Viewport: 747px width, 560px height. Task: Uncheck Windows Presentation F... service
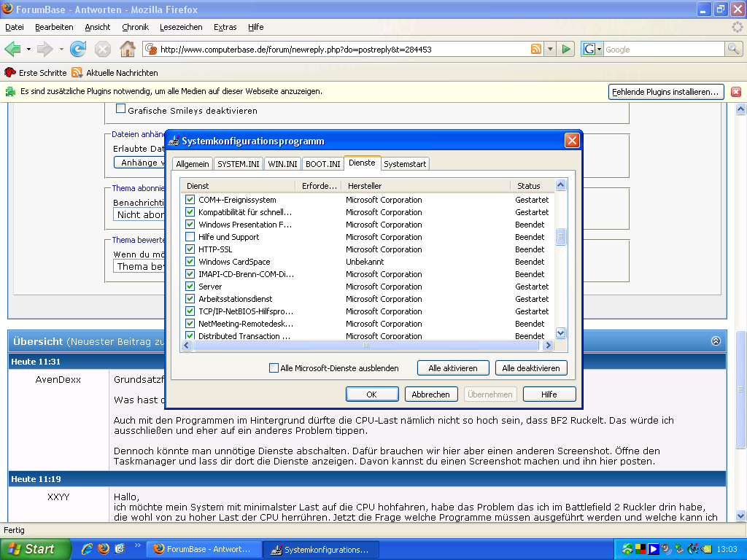click(190, 225)
